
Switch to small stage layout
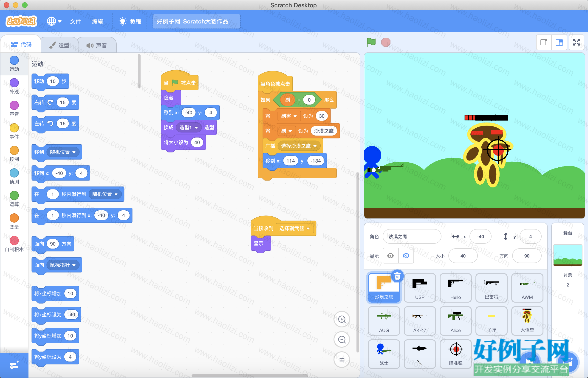click(x=544, y=42)
